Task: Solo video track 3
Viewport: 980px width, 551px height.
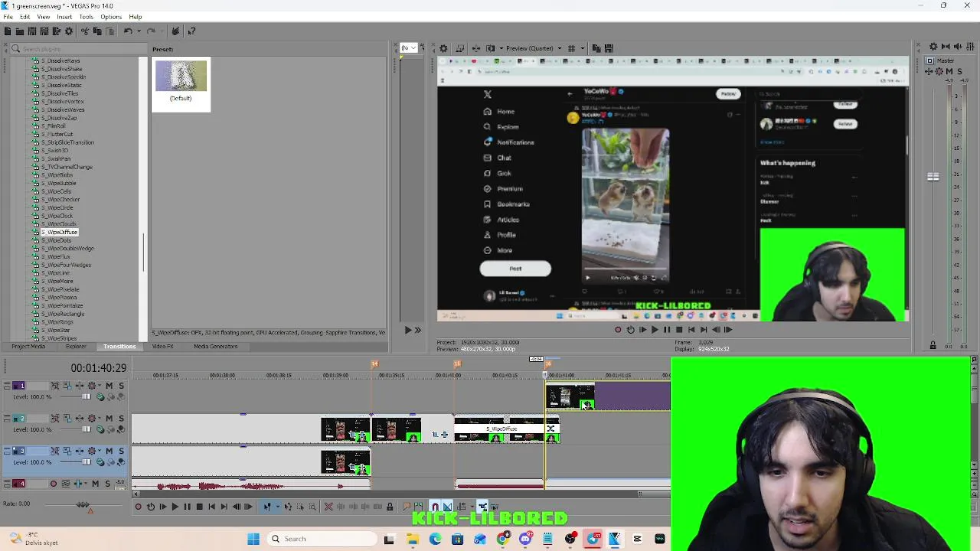Action: click(121, 451)
